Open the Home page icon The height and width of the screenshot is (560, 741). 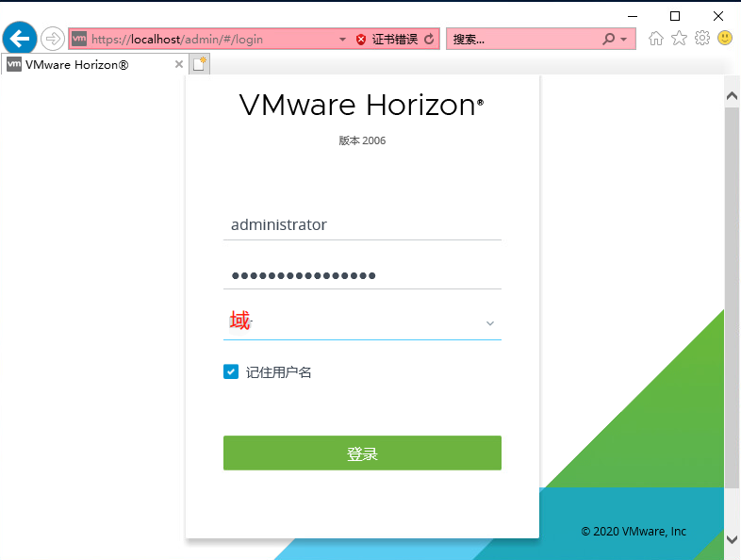(656, 39)
